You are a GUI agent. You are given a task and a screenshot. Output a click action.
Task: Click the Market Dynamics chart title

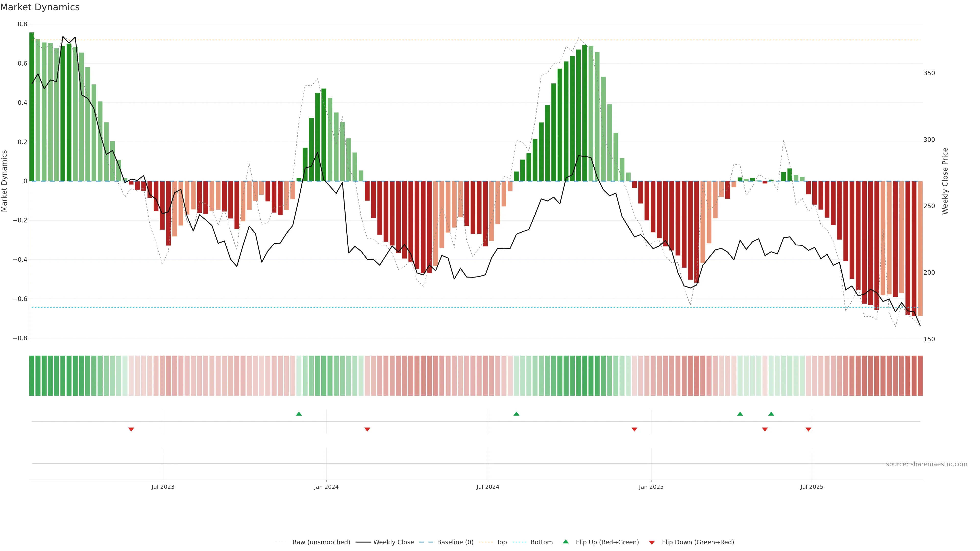point(40,7)
